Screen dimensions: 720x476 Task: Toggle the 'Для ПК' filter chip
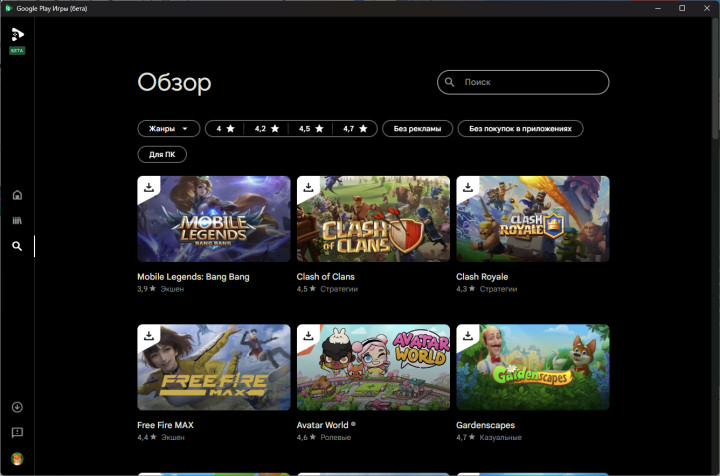(162, 155)
